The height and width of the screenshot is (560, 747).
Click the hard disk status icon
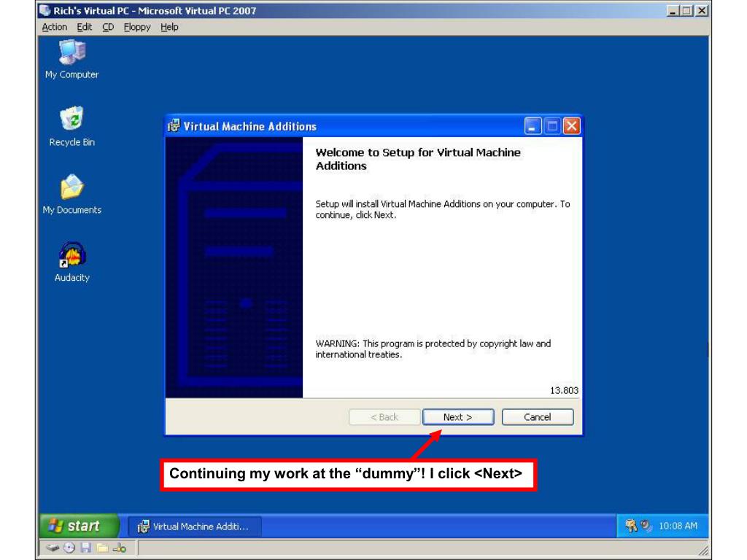coord(53,548)
